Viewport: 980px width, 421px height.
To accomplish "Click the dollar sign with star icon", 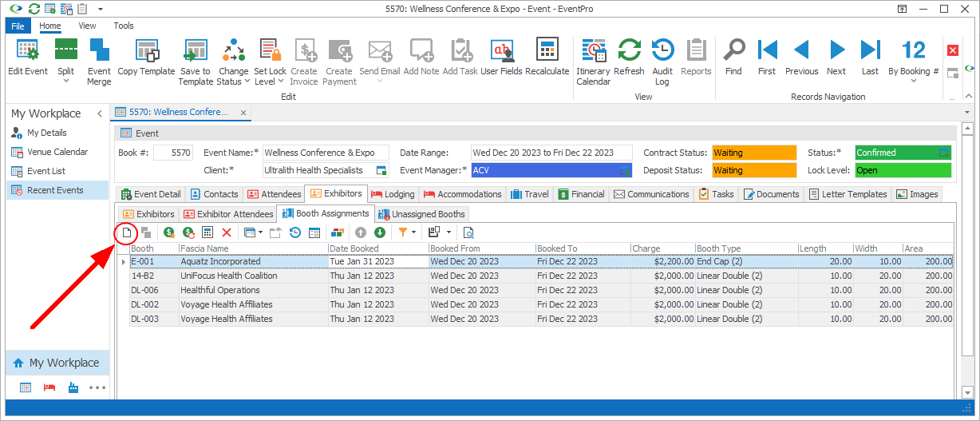I will coord(168,232).
